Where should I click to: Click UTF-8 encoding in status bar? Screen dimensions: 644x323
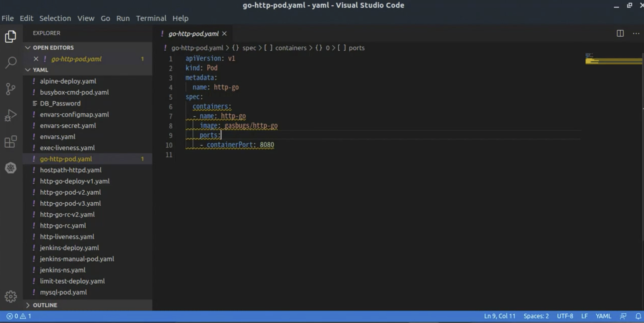pyautogui.click(x=565, y=316)
